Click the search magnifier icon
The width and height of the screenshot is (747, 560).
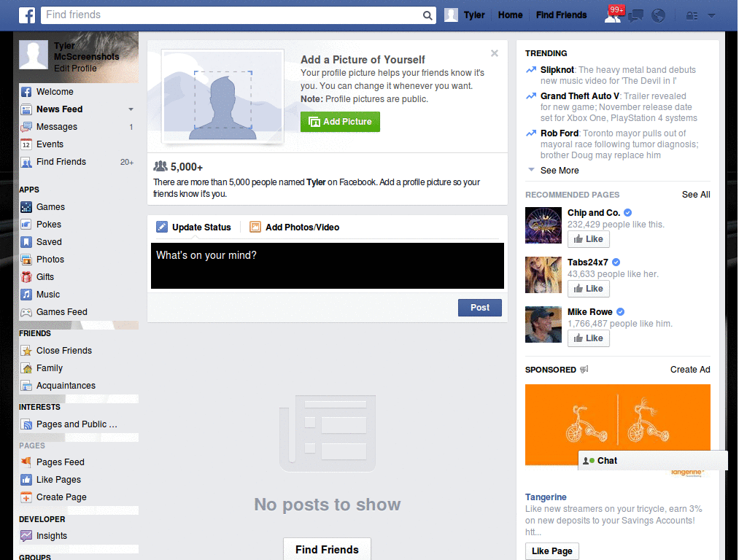pyautogui.click(x=427, y=15)
